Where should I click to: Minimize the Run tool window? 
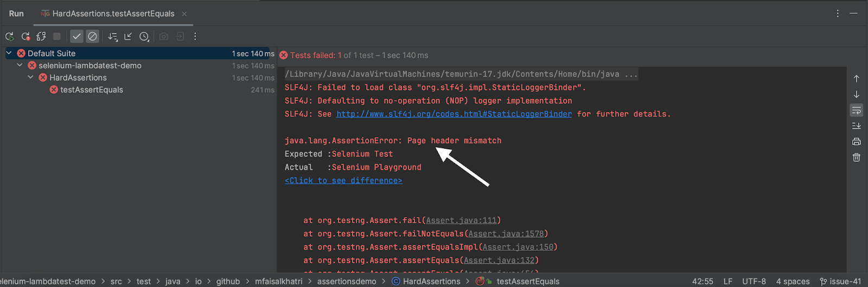tap(853, 13)
